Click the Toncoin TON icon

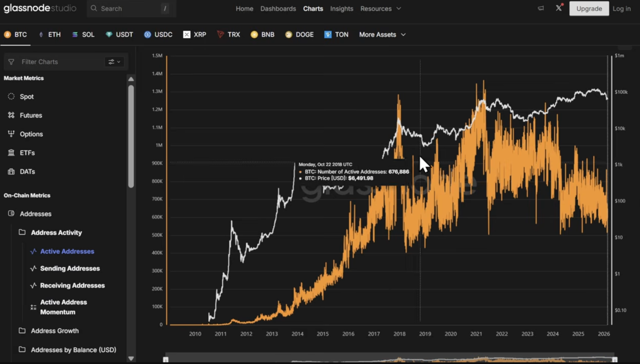[x=328, y=35]
